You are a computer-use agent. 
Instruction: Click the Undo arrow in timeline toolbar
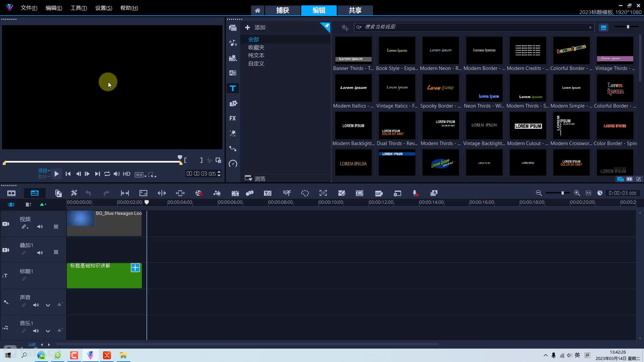pyautogui.click(x=88, y=193)
